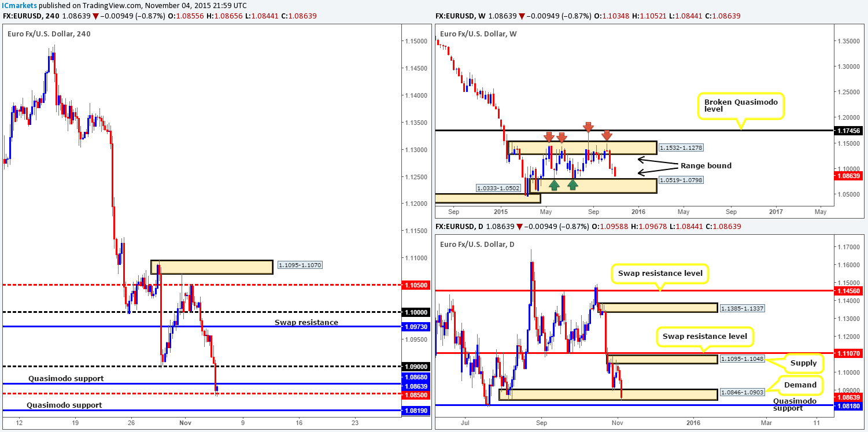Click the TradingView.com text link
Viewport: 868px width, 432px height.
click(106, 5)
